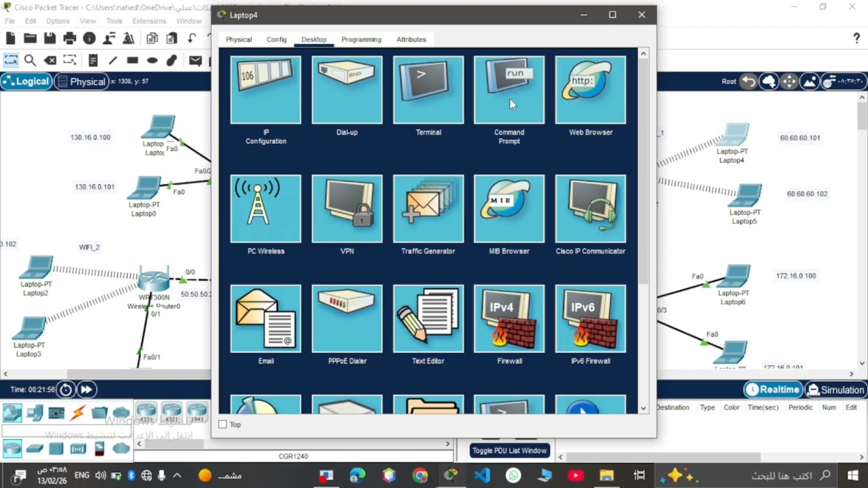The image size is (868, 488).
Task: Select the 1941 router device
Action: click(x=197, y=412)
